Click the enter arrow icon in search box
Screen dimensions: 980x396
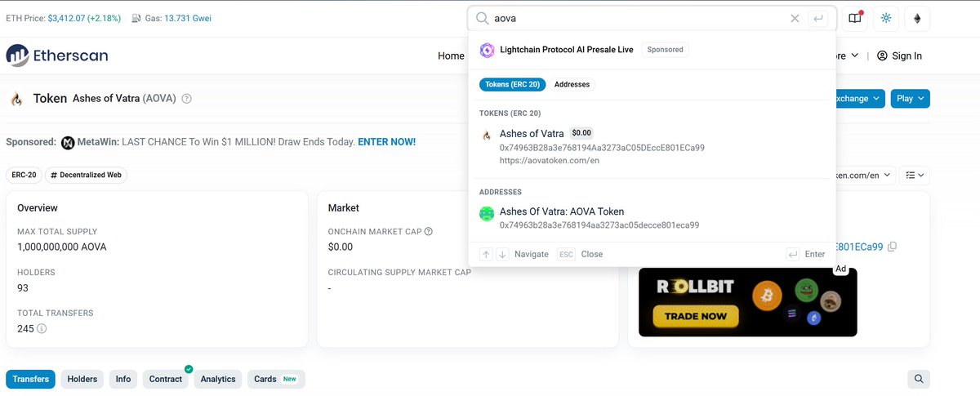[817, 18]
